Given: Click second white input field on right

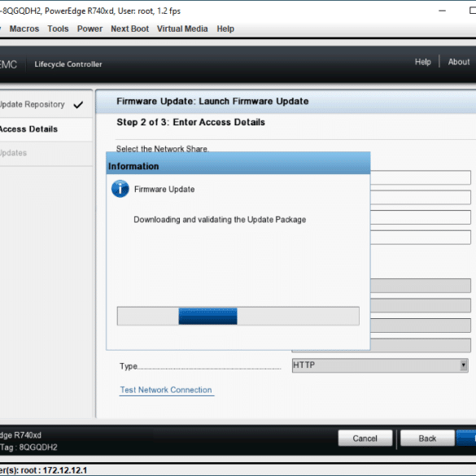Looking at the screenshot, I should click(421, 198).
